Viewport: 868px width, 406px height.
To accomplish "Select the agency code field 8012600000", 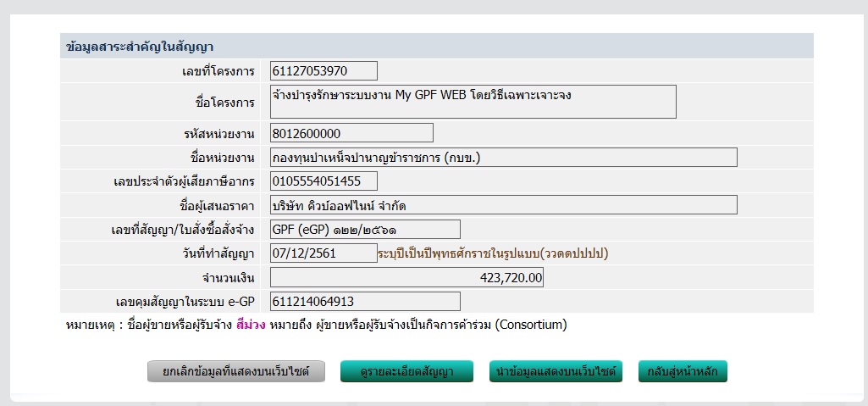I will coord(351,133).
